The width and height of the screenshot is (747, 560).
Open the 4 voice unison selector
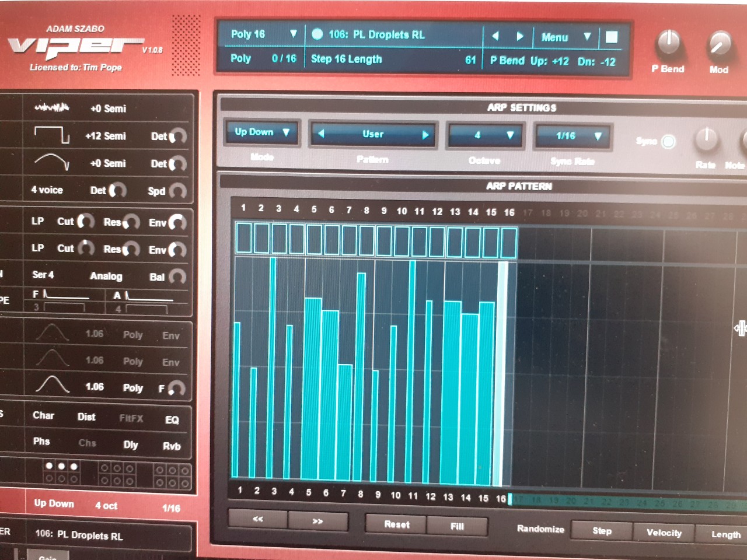[47, 190]
